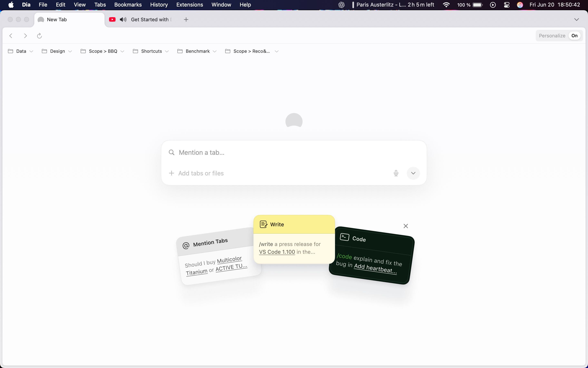Viewport: 588px width, 368px height.
Task: Click the Dia avatar logo above search
Action: pyautogui.click(x=294, y=120)
